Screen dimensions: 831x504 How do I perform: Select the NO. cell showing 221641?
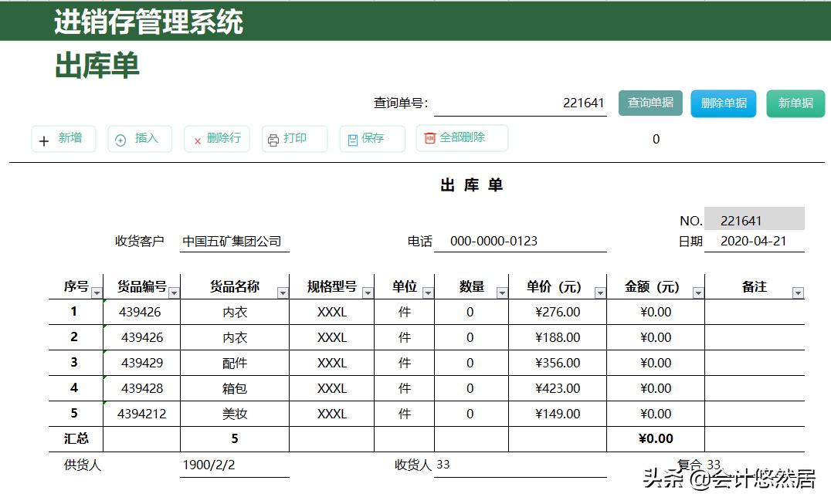tap(755, 218)
